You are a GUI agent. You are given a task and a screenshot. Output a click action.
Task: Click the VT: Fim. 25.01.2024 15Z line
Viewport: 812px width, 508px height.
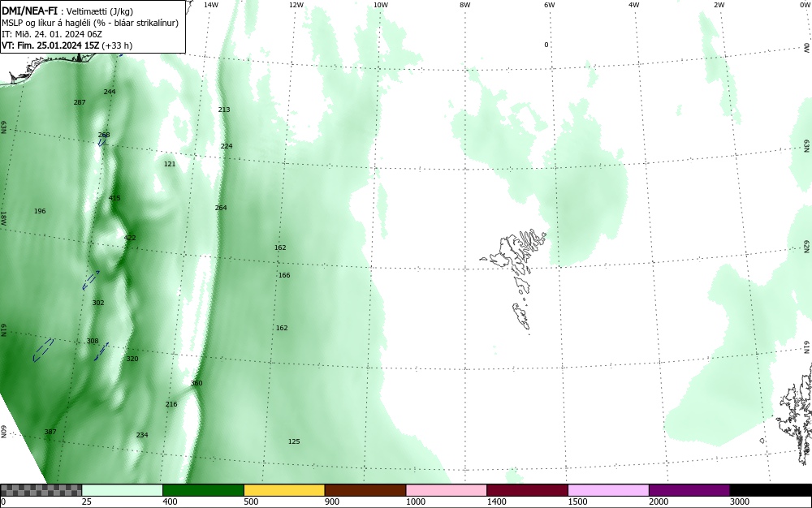(67, 45)
